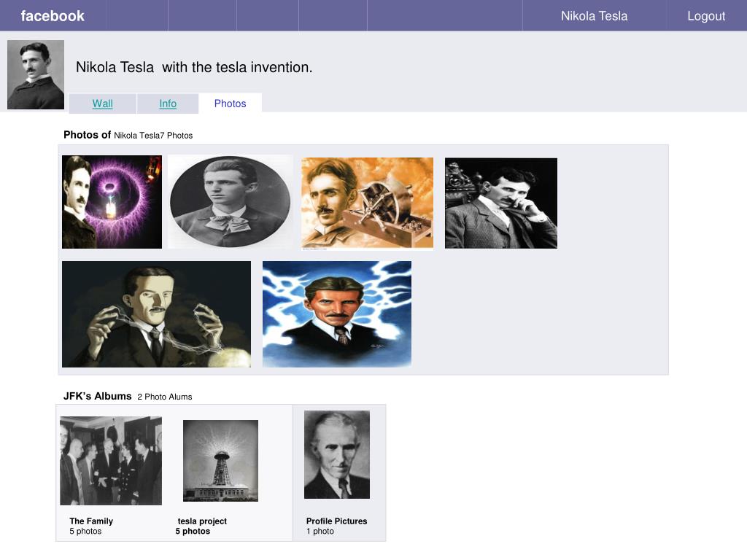Switch to the Wall tab
This screenshot has height=560, width=747.
(102, 104)
